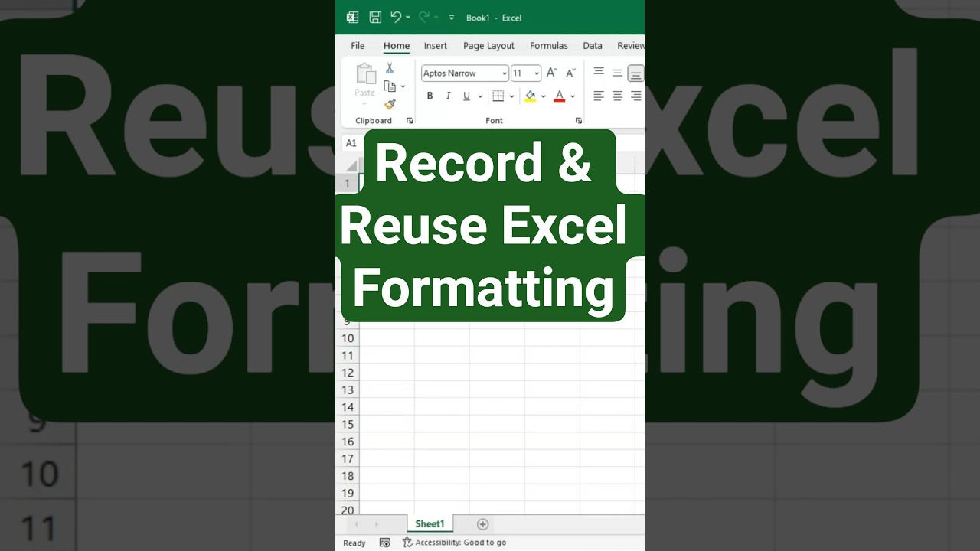This screenshot has width=980, height=551.
Task: Switch to the Data tab
Action: [593, 46]
